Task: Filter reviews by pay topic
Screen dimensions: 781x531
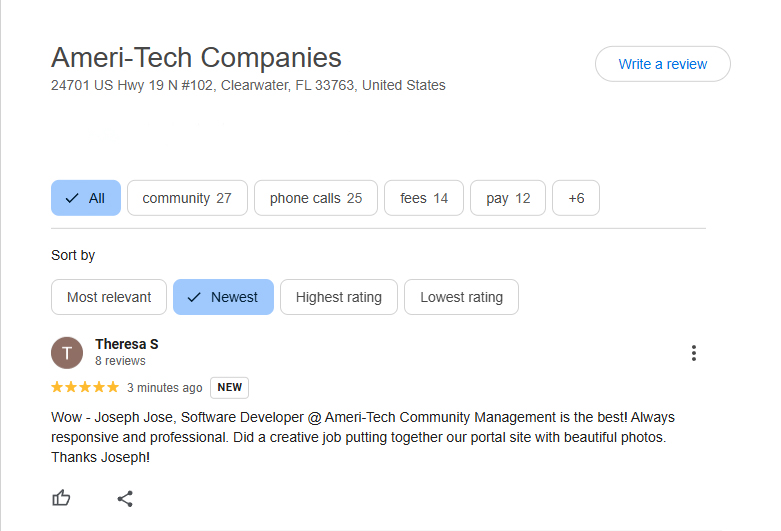Action: pyautogui.click(x=508, y=198)
